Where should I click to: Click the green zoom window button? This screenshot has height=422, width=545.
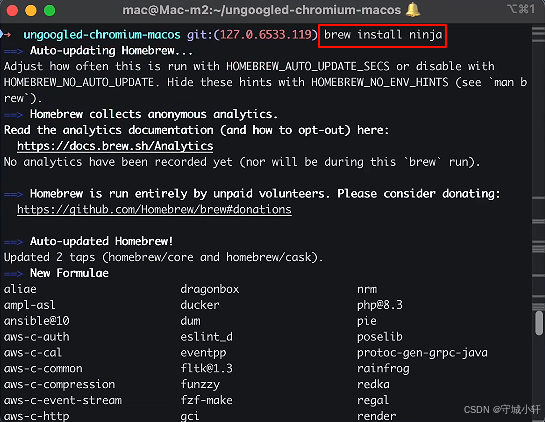(49, 10)
